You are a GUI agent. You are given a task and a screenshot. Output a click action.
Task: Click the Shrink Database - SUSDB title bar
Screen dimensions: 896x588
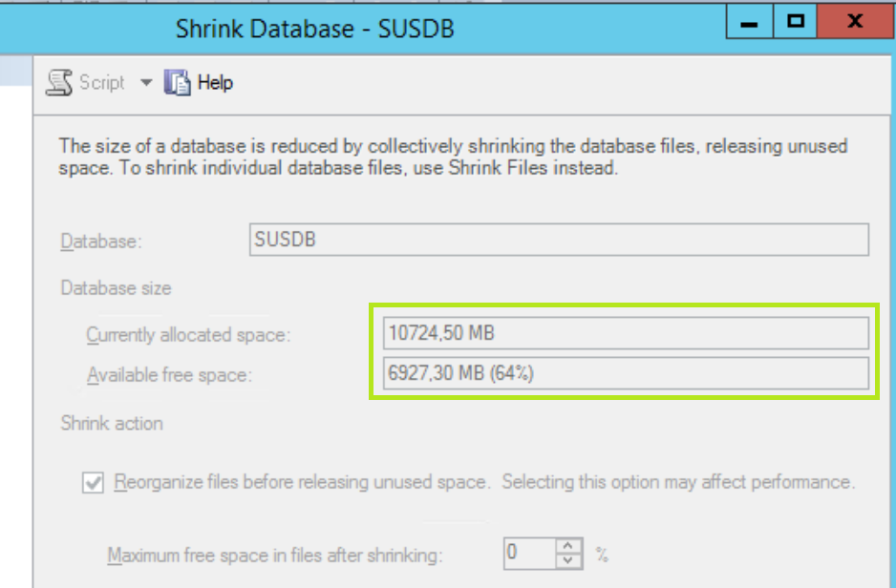[315, 29]
